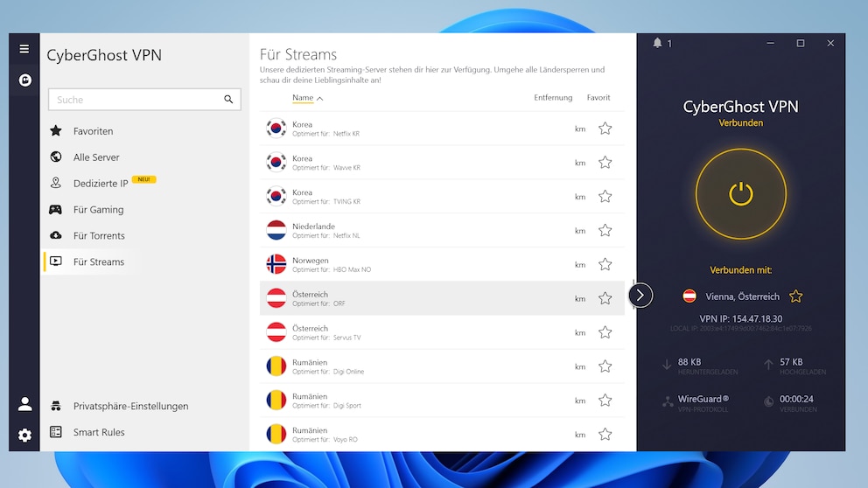The width and height of the screenshot is (868, 488).
Task: Open the hamburger menu icon
Action: click(24, 49)
